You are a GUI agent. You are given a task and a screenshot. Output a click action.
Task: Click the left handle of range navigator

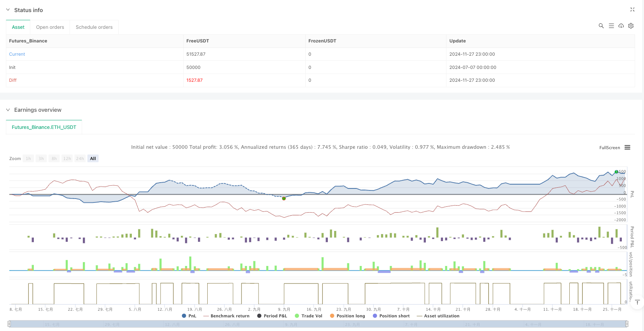point(9,324)
